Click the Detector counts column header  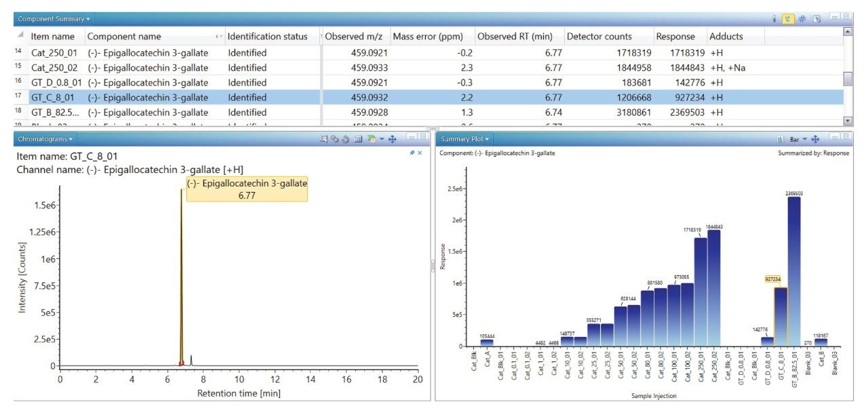(608, 37)
